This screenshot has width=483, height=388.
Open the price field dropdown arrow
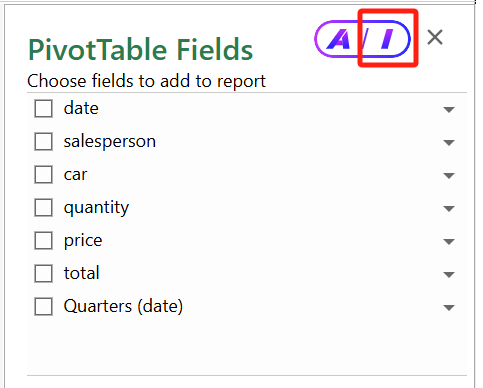pyautogui.click(x=449, y=242)
